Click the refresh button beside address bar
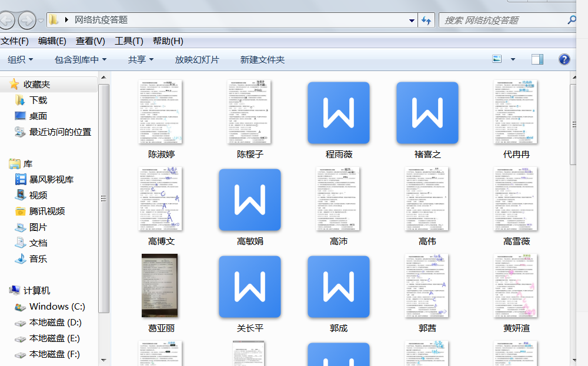 click(x=427, y=20)
